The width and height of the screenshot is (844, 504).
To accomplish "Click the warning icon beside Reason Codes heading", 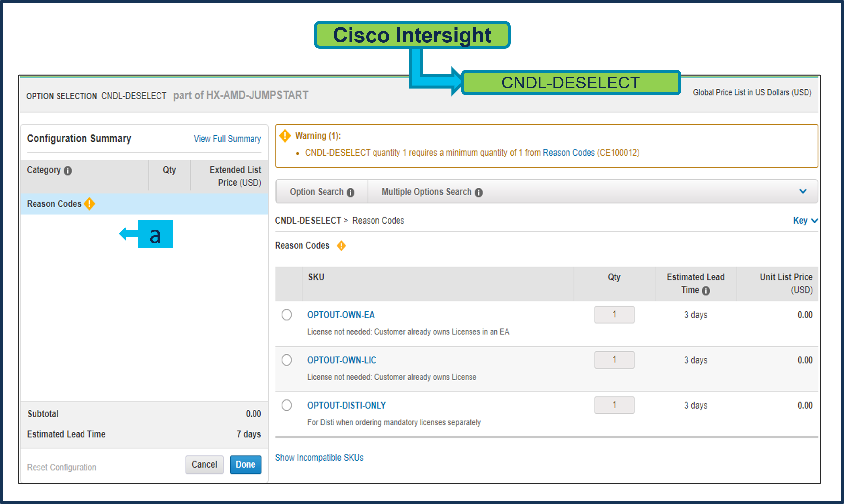I will 341,246.
